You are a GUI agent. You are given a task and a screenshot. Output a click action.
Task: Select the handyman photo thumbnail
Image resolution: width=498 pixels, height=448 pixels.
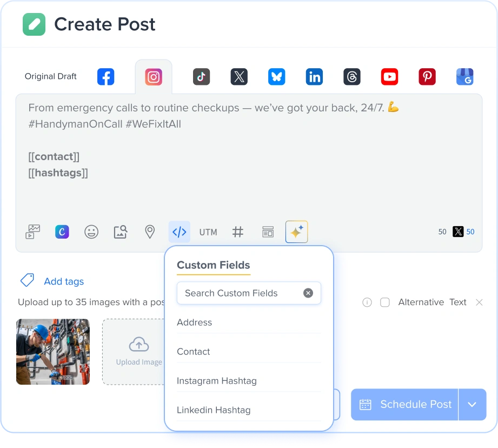tap(52, 352)
